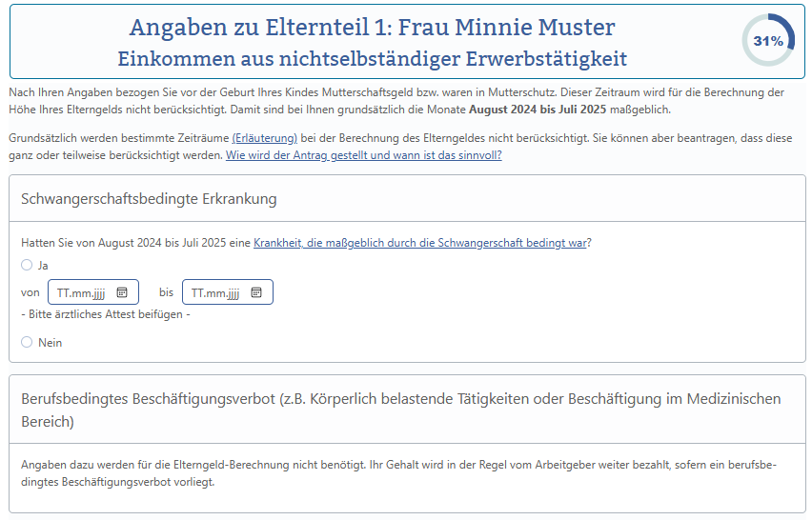Focus the 'bis' date input field

pos(228,292)
